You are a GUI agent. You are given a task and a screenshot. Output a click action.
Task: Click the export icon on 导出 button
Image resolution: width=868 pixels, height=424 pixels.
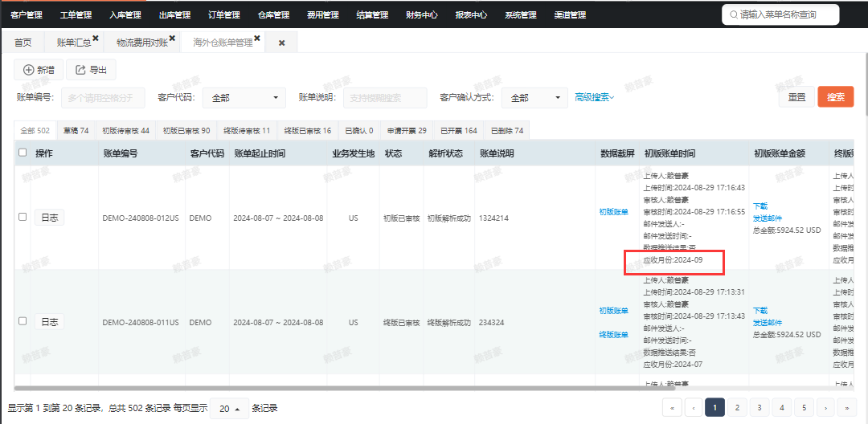point(80,70)
